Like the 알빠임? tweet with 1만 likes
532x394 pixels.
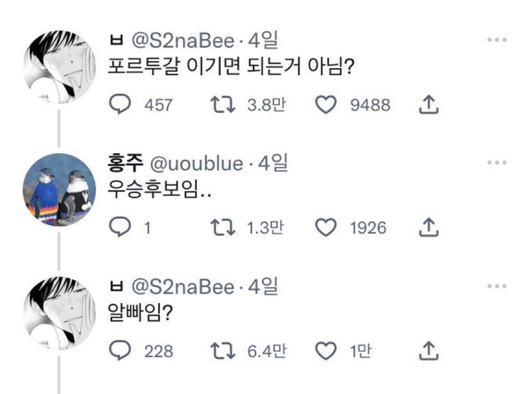(x=328, y=350)
